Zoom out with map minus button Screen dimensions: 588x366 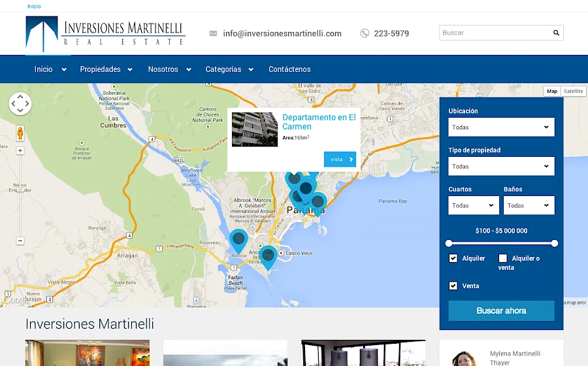tap(20, 241)
